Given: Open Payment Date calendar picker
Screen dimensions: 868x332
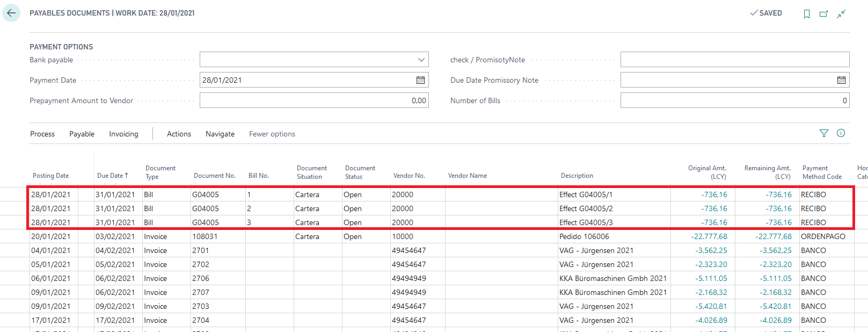Looking at the screenshot, I should coord(421,80).
